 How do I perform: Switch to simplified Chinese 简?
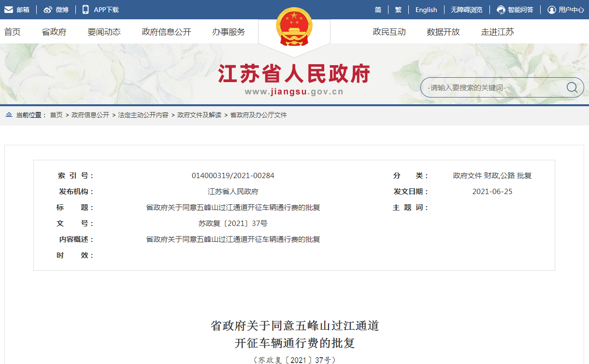point(378,10)
